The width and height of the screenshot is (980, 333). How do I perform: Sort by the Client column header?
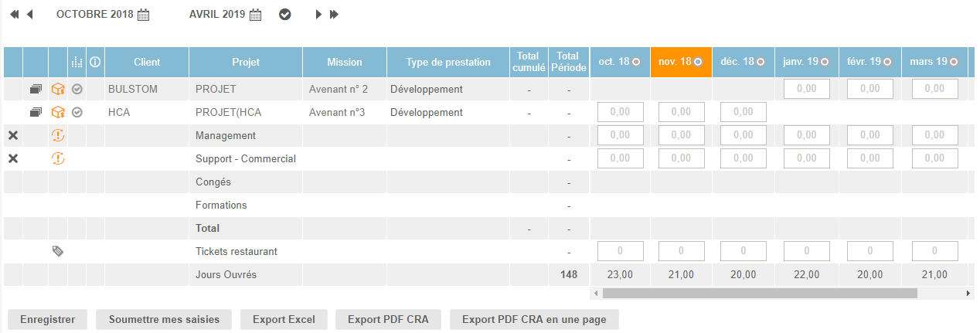(147, 62)
